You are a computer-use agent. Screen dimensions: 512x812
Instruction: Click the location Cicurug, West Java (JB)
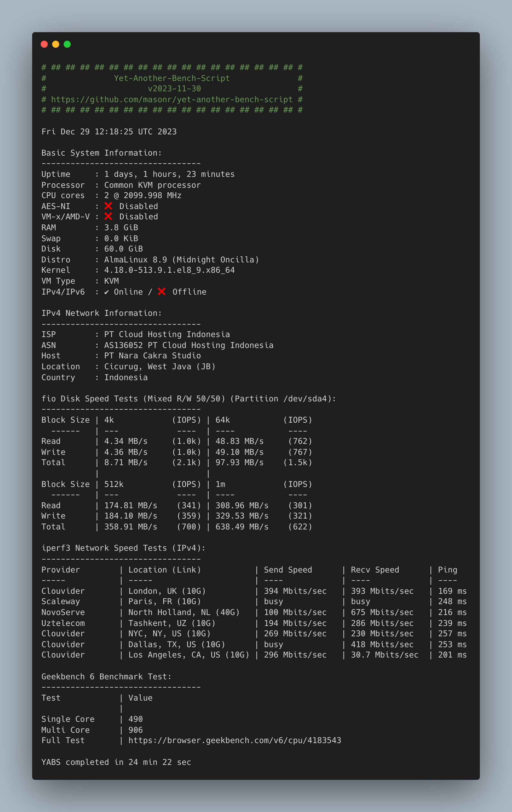pos(160,367)
